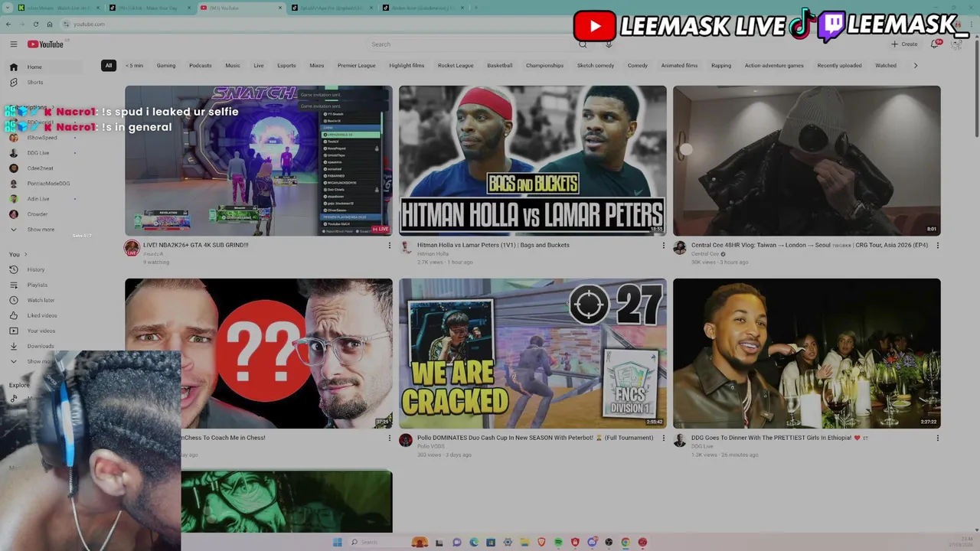This screenshot has height=551, width=980.
Task: Open Playlists in the sidebar
Action: [44, 285]
